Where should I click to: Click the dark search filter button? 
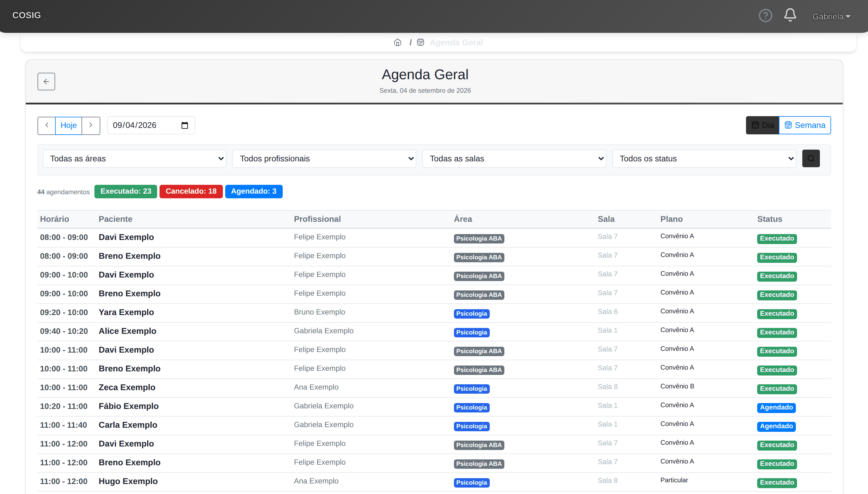[811, 158]
